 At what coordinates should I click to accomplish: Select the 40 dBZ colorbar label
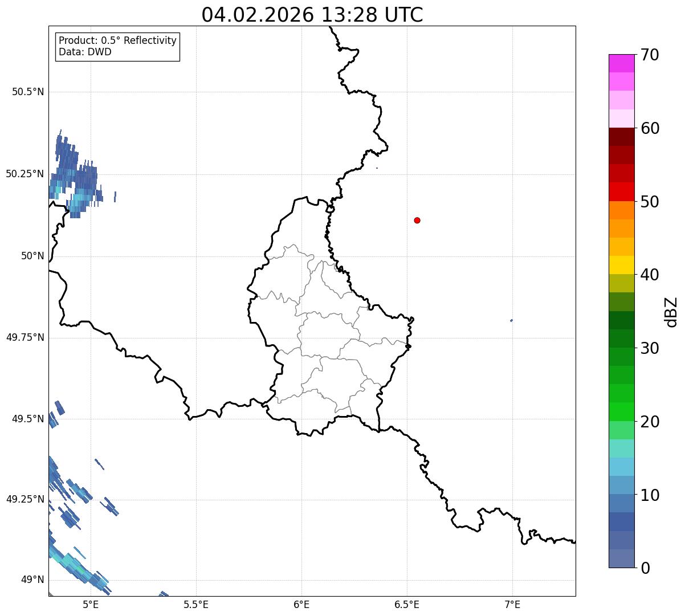click(650, 275)
